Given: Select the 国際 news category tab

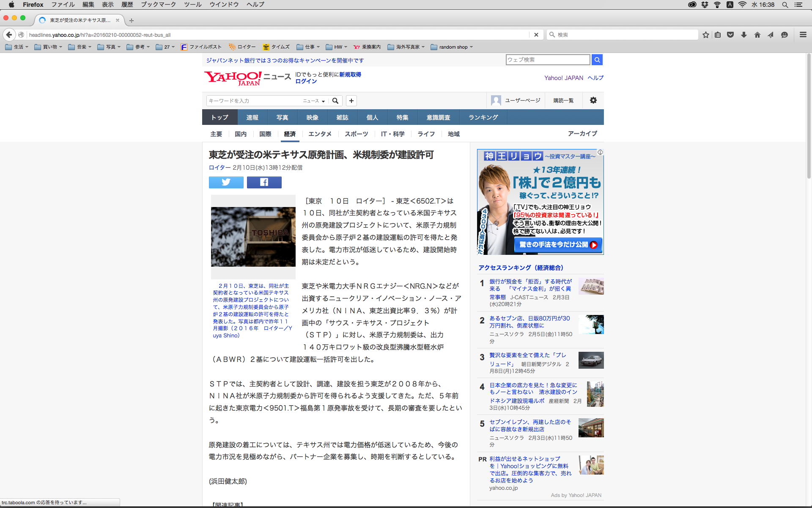Looking at the screenshot, I should [265, 134].
